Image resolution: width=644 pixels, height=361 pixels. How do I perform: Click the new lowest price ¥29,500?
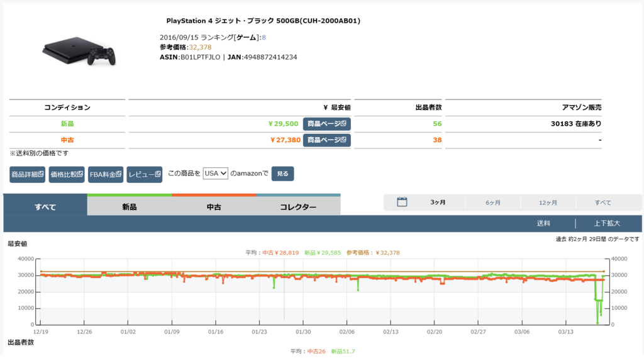283,124
